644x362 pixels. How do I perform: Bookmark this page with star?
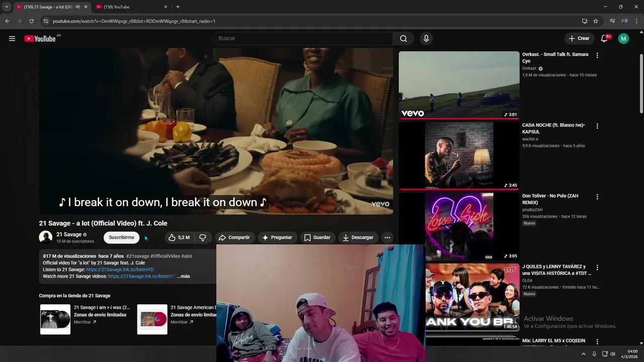click(596, 21)
